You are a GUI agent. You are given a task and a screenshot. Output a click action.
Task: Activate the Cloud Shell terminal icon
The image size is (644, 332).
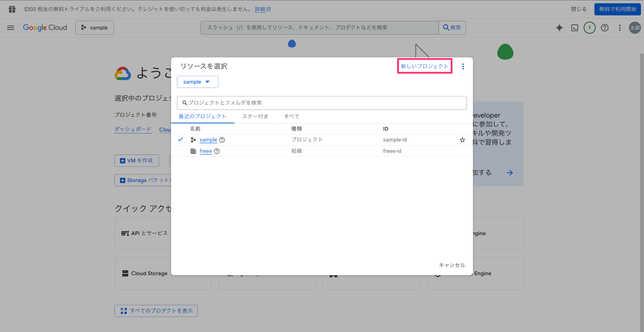pyautogui.click(x=575, y=28)
